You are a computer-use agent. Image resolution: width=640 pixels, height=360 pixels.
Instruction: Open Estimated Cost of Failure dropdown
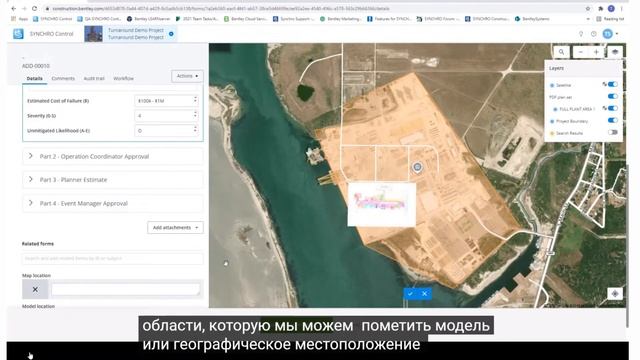(x=166, y=101)
